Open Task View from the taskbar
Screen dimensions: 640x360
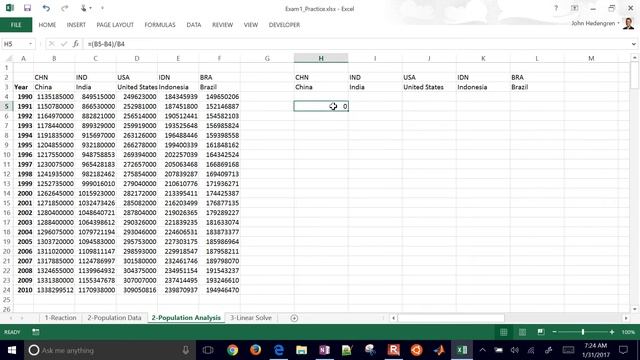coord(208,350)
